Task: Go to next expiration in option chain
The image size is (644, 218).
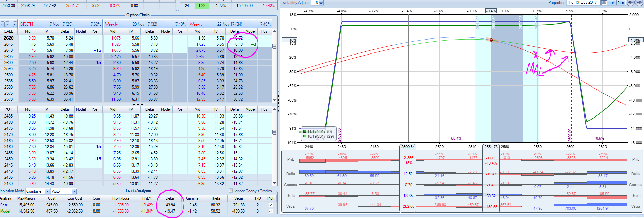Action: point(7,24)
